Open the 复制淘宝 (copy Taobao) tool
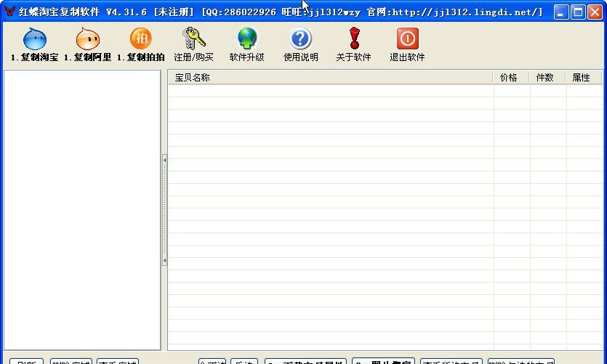 tap(35, 44)
